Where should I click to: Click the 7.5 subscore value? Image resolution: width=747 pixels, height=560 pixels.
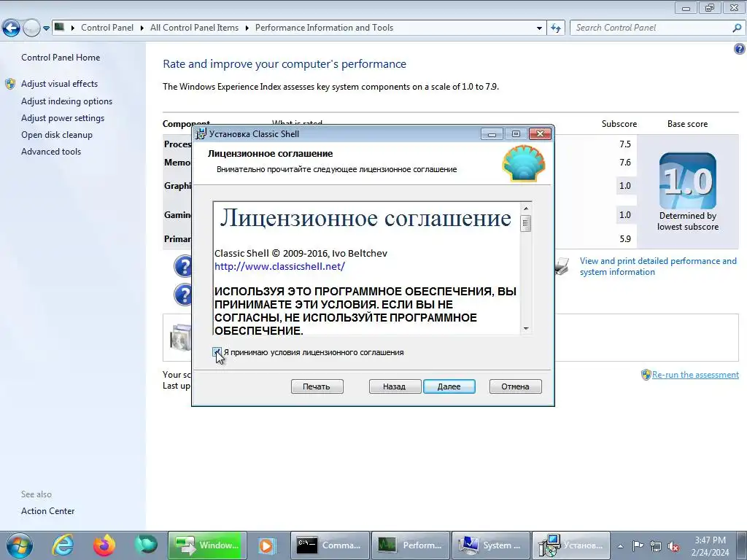pos(625,144)
